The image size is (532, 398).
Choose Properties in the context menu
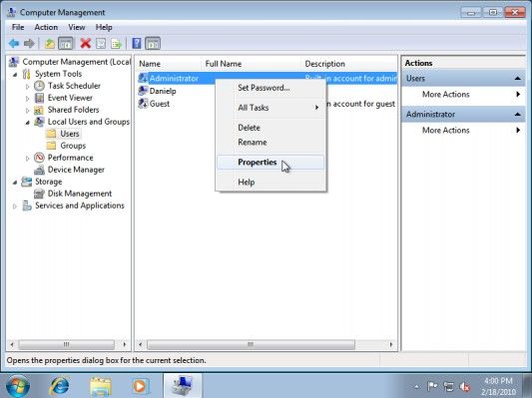point(270,162)
